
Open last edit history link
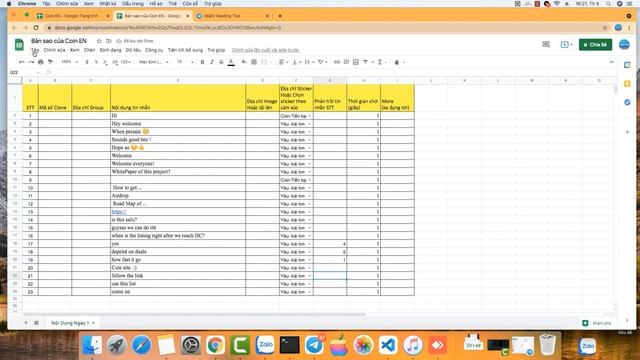click(x=265, y=50)
